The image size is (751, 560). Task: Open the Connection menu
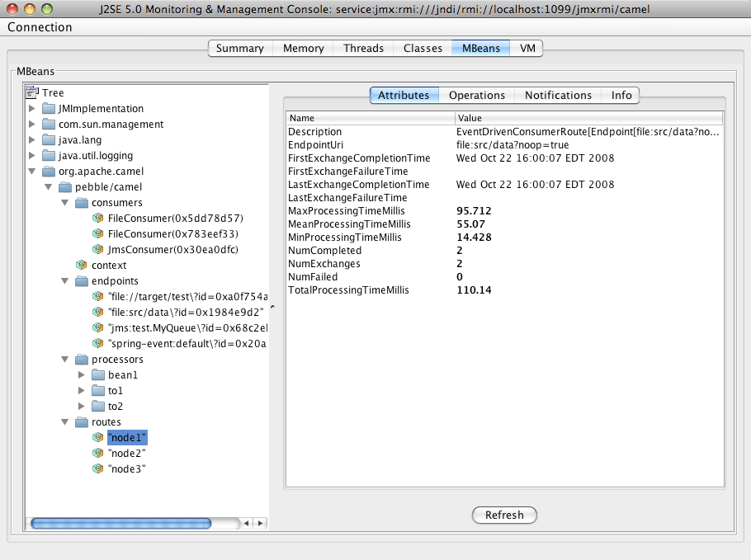[40, 27]
